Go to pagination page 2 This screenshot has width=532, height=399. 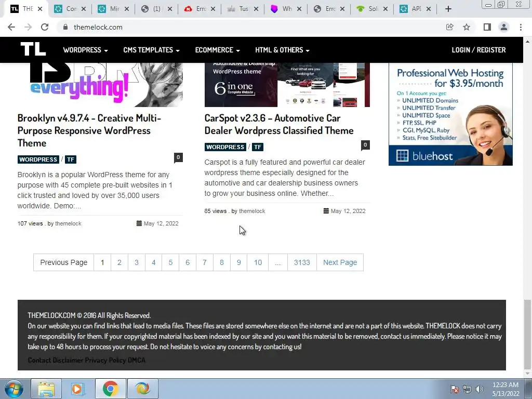(x=119, y=262)
